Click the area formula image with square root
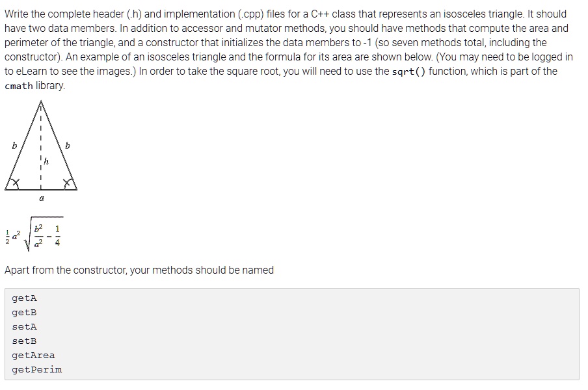 [34, 235]
